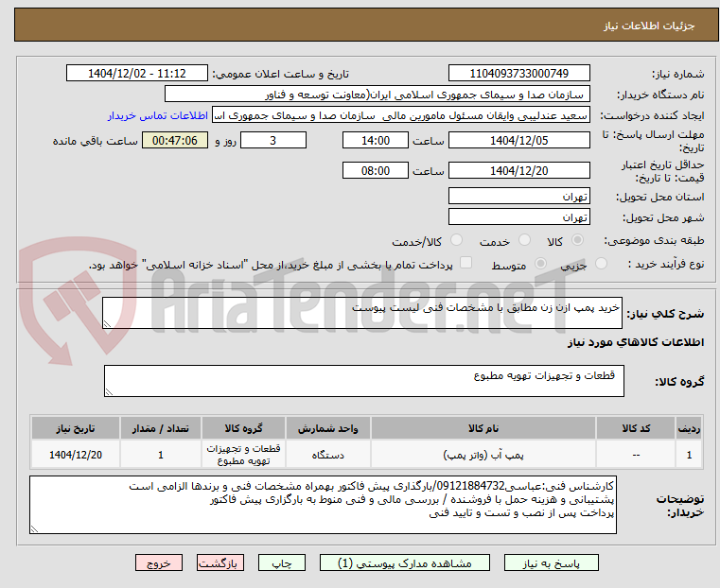Click the response deadline date 1404/12/05 field
720x588 pixels.
click(x=518, y=140)
